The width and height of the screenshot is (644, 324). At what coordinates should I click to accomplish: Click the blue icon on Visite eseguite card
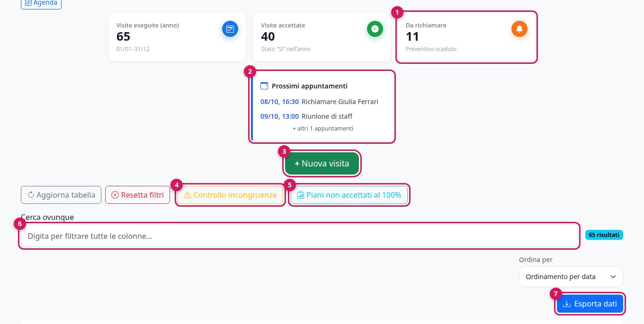point(230,29)
